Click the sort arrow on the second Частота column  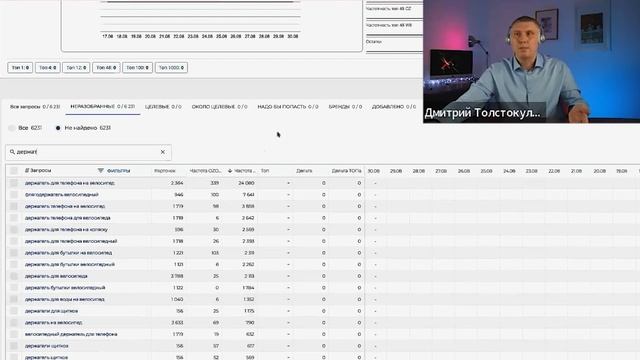coord(230,171)
